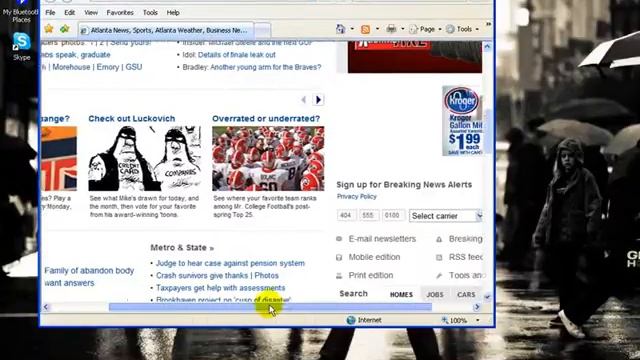The width and height of the screenshot is (640, 360).
Task: Open the Select carrier dropdown
Action: [446, 216]
